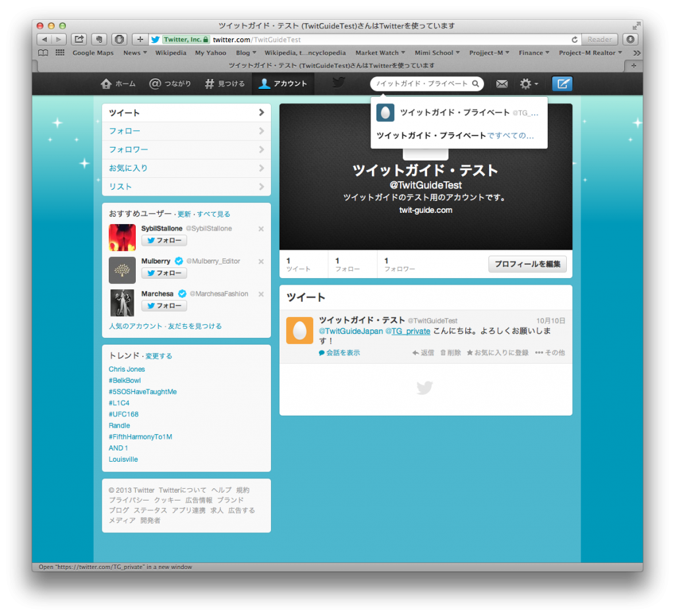
Task: Click プロフィールを編集 edit profile button
Action: (x=527, y=264)
